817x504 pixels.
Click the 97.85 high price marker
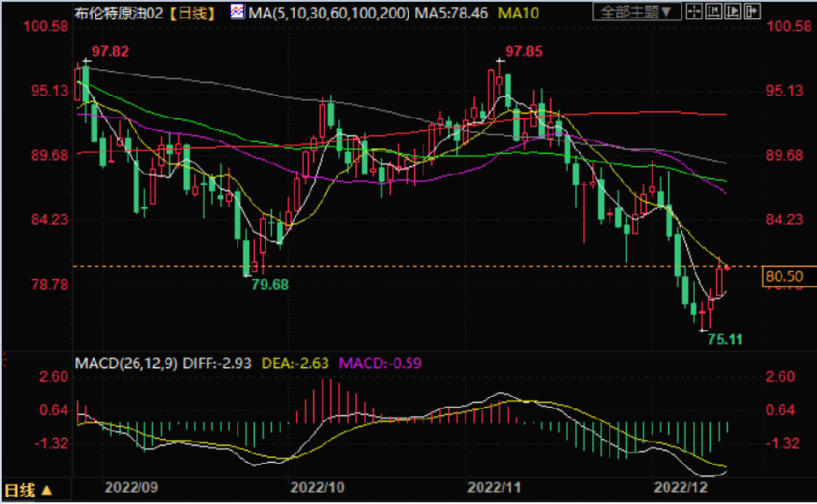524,52
